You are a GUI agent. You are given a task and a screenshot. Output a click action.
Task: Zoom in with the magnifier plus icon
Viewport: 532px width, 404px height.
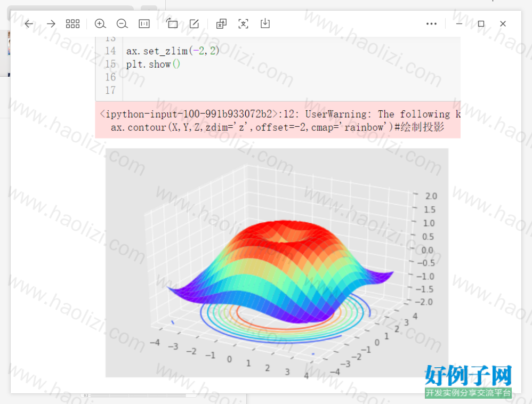pos(100,24)
